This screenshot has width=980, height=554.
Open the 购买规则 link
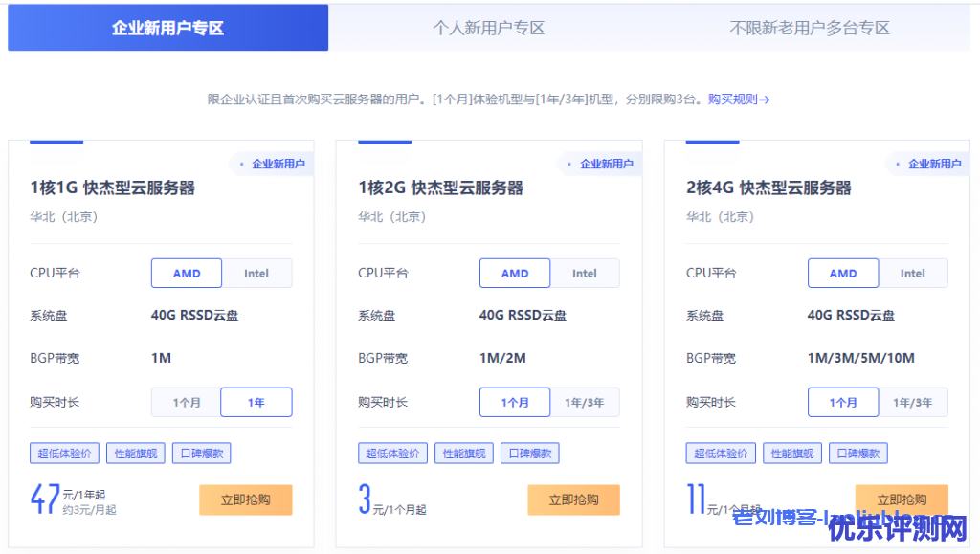(738, 99)
